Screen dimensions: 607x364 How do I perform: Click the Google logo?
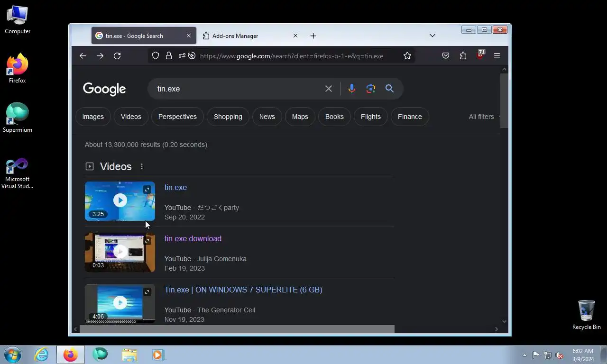tap(104, 89)
